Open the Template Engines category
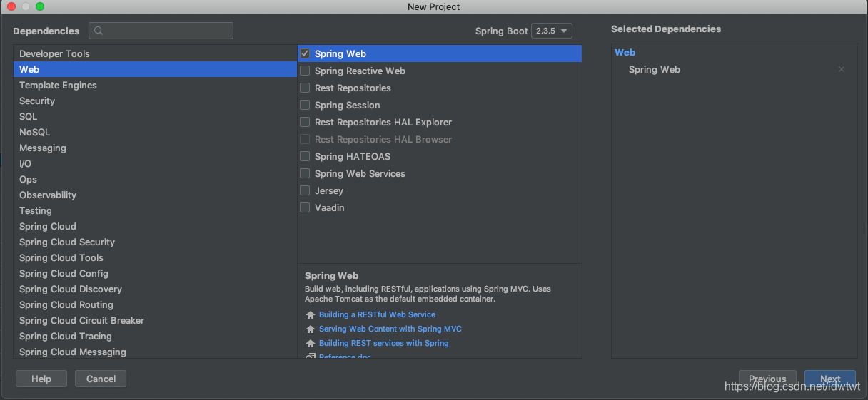 click(155, 85)
